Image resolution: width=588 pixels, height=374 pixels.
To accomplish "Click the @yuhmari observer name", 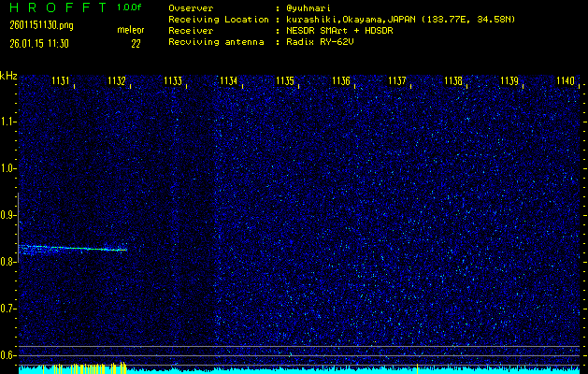I will pyautogui.click(x=312, y=7).
